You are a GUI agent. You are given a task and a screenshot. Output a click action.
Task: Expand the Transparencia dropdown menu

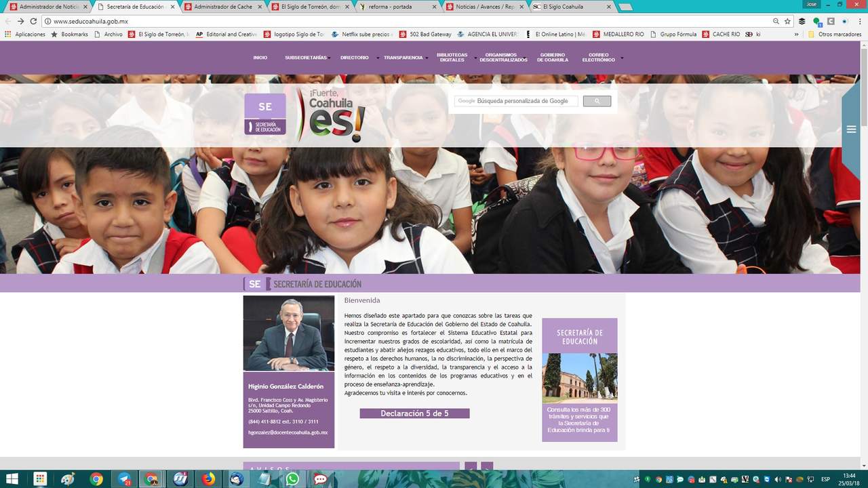click(x=403, y=58)
